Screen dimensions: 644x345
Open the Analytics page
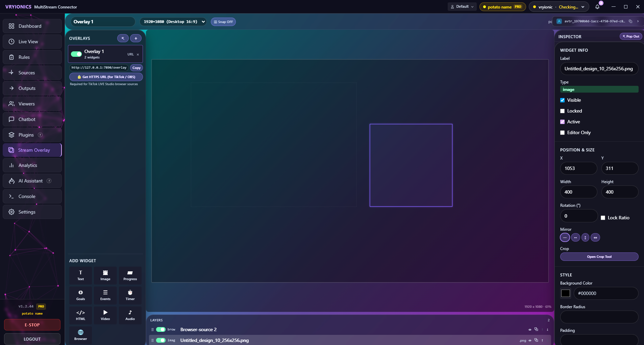point(32,165)
